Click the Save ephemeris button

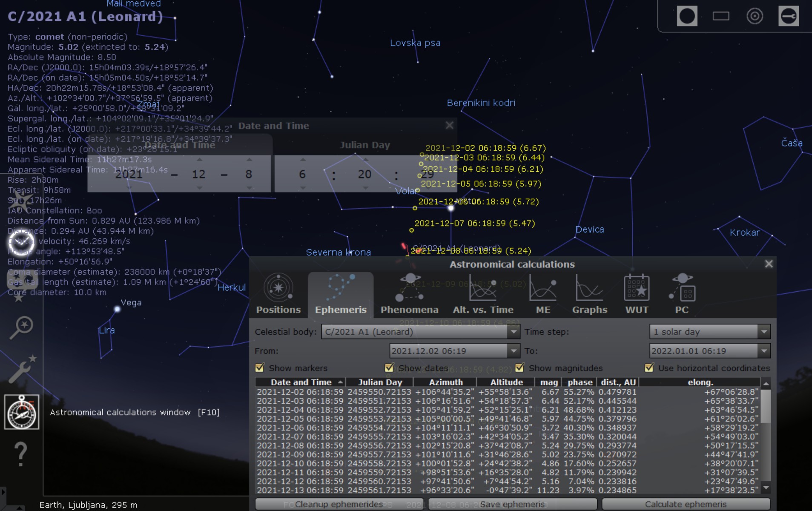pyautogui.click(x=512, y=504)
